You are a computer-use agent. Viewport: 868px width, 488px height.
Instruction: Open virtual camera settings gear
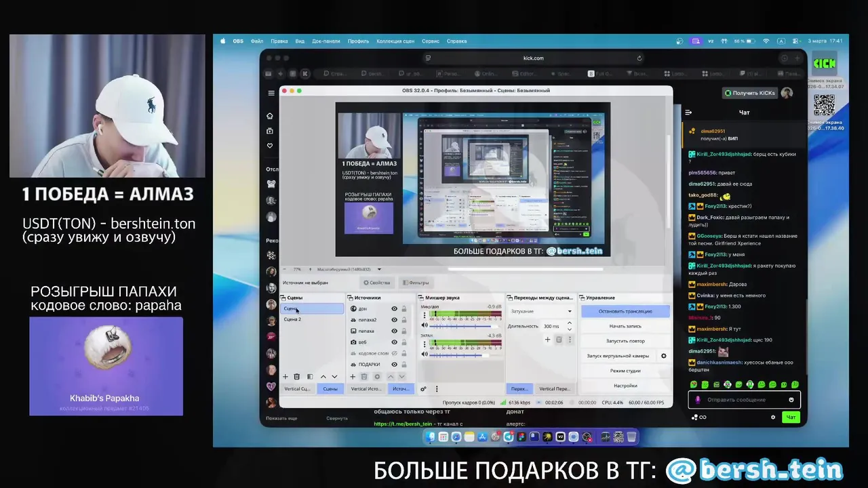[x=664, y=356]
